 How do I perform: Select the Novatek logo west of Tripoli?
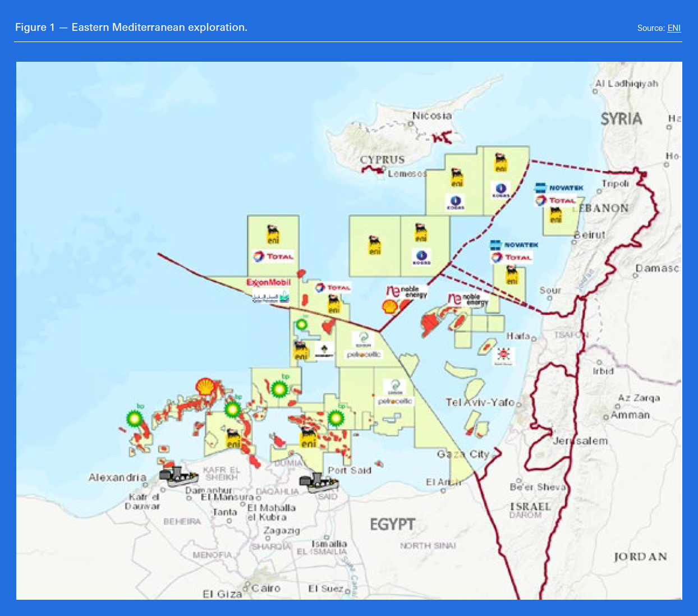[x=560, y=188]
